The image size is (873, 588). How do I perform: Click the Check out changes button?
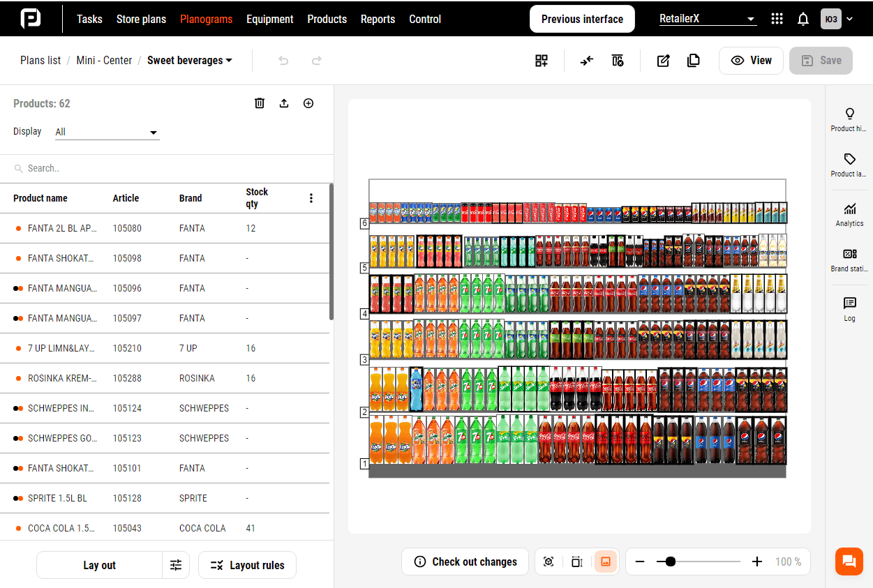coord(465,561)
